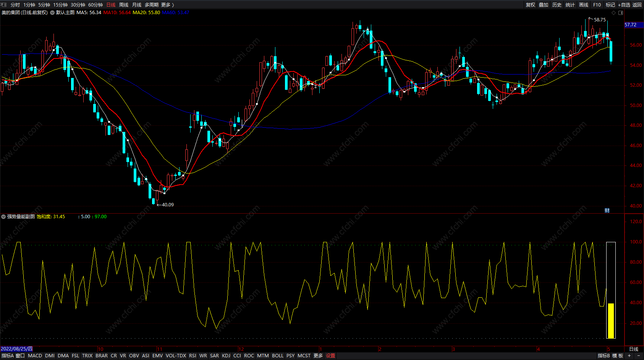644x360 pixels.
Task: Click the diamond icon above the price axis
Action: tap(614, 13)
